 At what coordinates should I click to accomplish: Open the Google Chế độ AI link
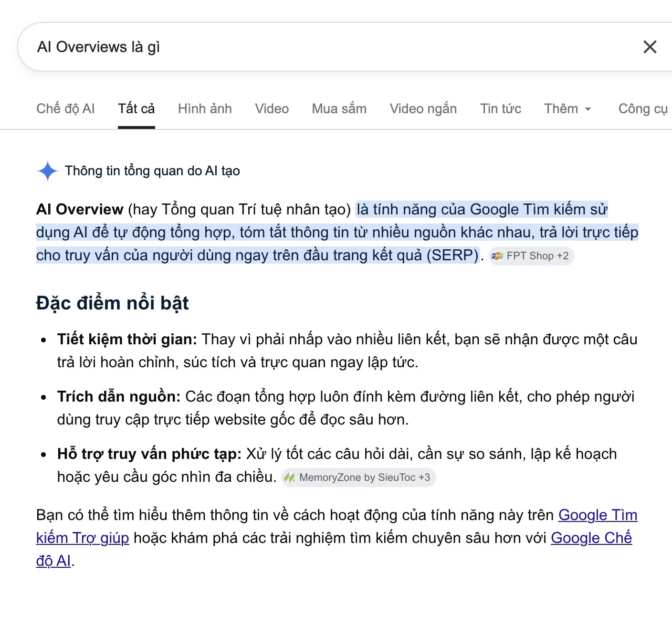click(x=591, y=538)
